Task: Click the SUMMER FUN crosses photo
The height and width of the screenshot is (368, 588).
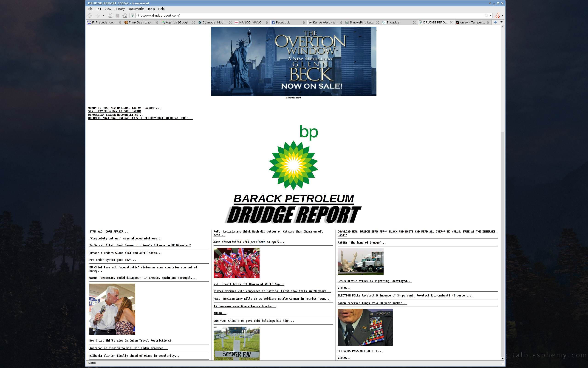Action: [236, 343]
